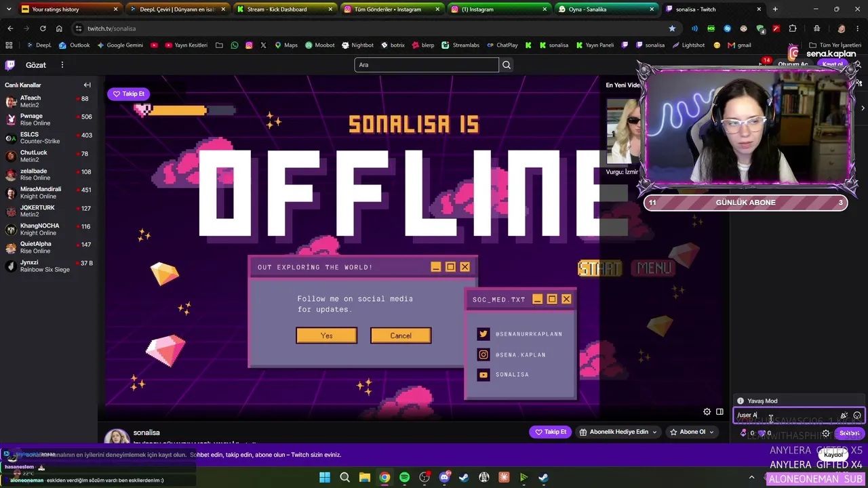Viewport: 868px width, 488px height.
Task: Open Pwnage Rise Online channel
Action: [x=48, y=120]
